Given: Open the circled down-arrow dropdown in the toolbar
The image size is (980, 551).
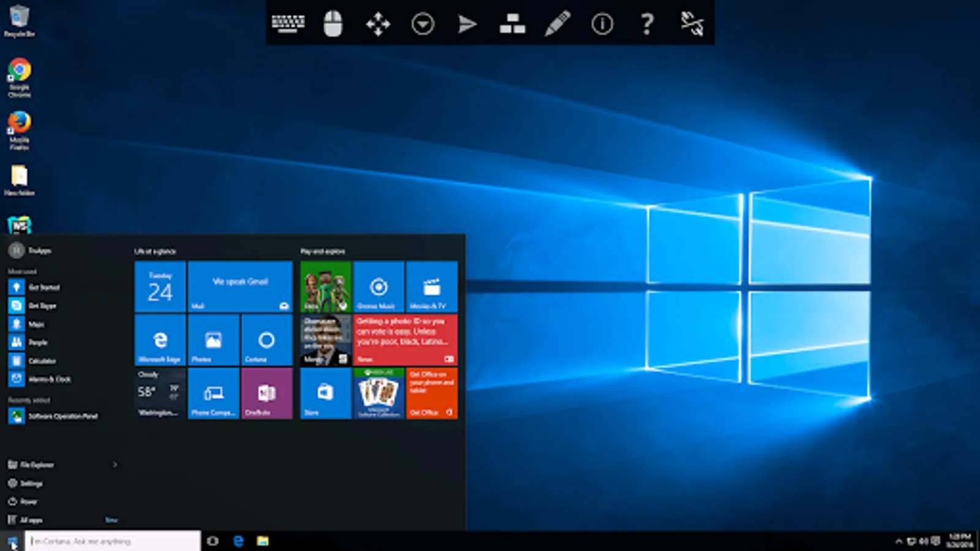Looking at the screenshot, I should point(423,24).
